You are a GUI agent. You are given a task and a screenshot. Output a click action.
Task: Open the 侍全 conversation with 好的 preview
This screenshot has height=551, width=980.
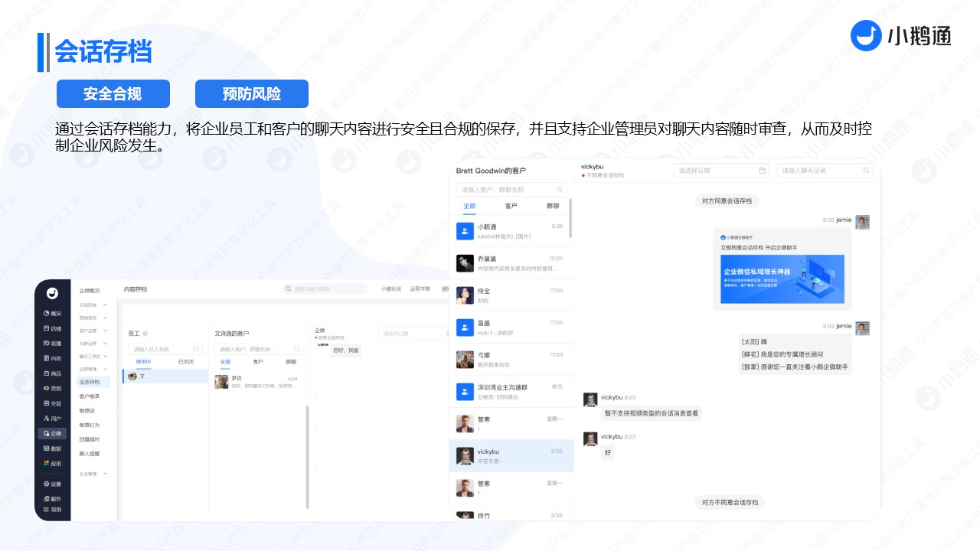pos(511,295)
